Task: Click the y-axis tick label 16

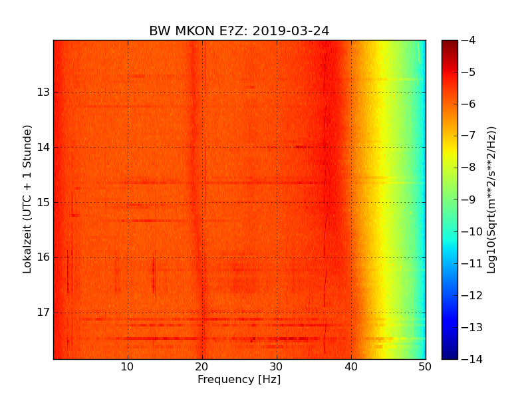Action: point(43,257)
